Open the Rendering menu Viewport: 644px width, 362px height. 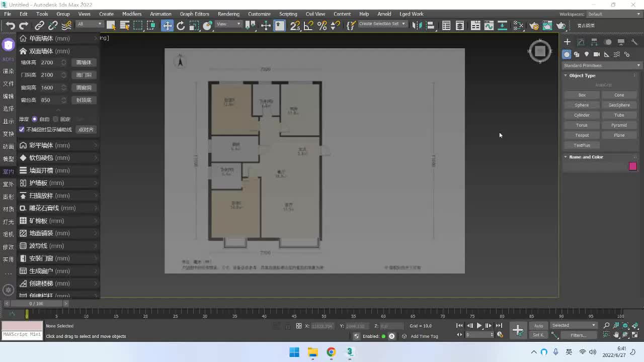click(228, 14)
